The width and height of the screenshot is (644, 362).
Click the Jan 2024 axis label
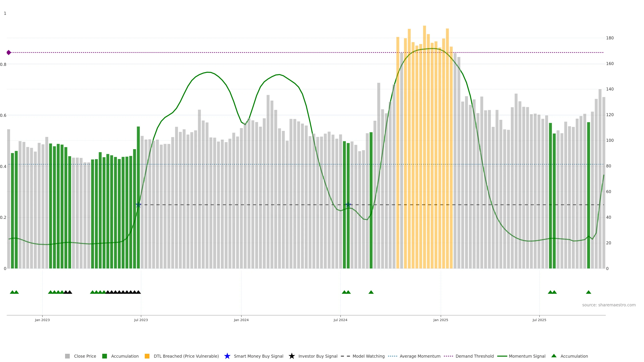coord(241,320)
